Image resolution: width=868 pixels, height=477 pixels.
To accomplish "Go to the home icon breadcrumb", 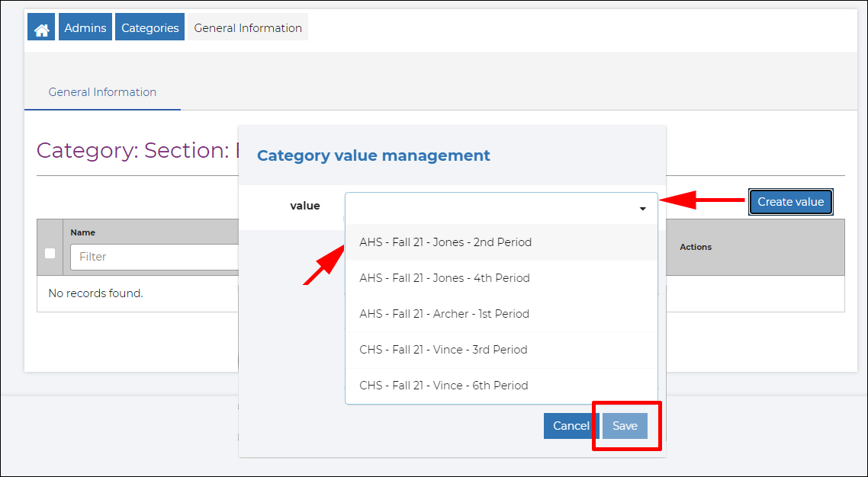I will tap(41, 27).
